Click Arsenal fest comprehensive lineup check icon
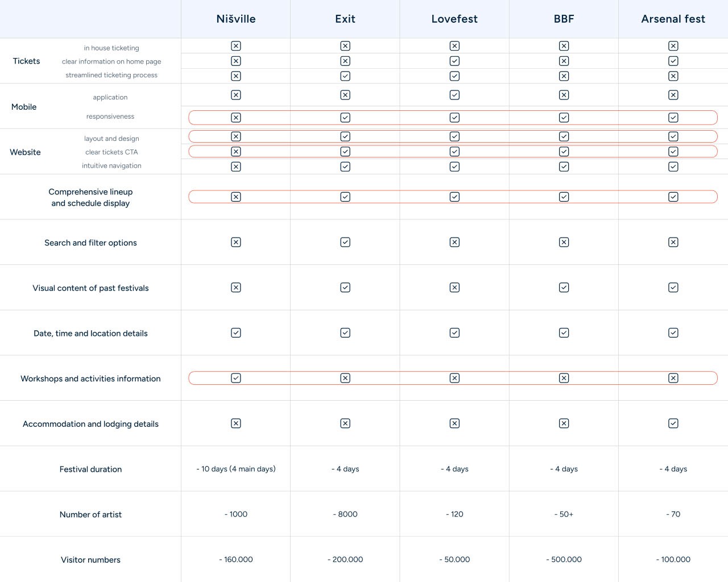The image size is (728, 582). click(673, 197)
